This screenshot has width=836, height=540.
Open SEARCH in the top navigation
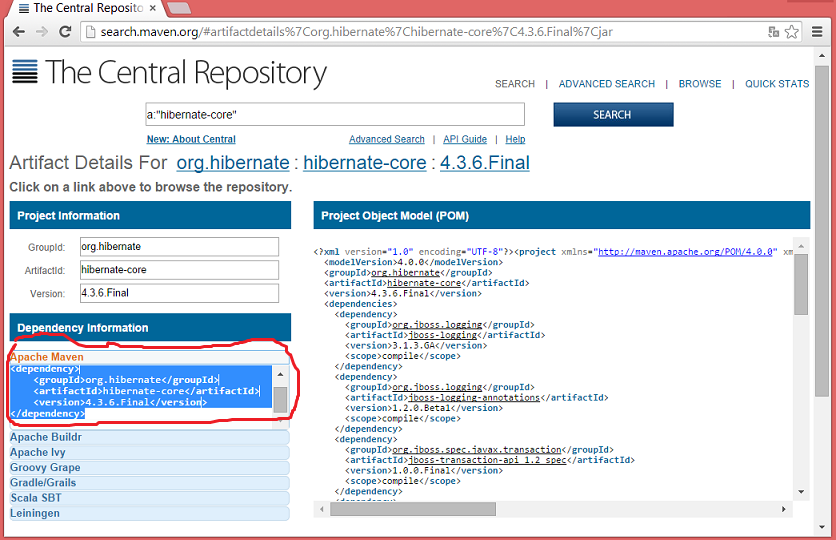[x=515, y=84]
